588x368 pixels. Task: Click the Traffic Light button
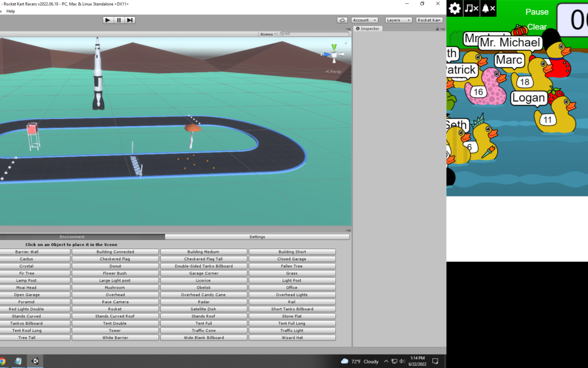pos(292,330)
